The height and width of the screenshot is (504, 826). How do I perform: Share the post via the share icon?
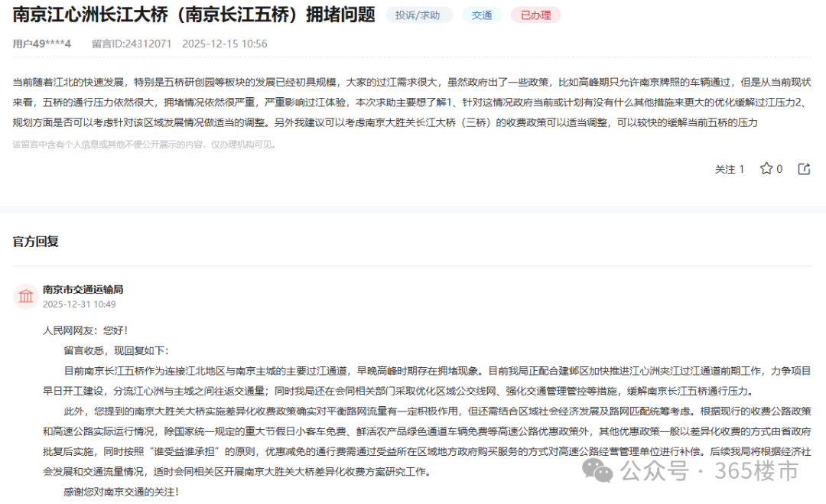coord(804,169)
